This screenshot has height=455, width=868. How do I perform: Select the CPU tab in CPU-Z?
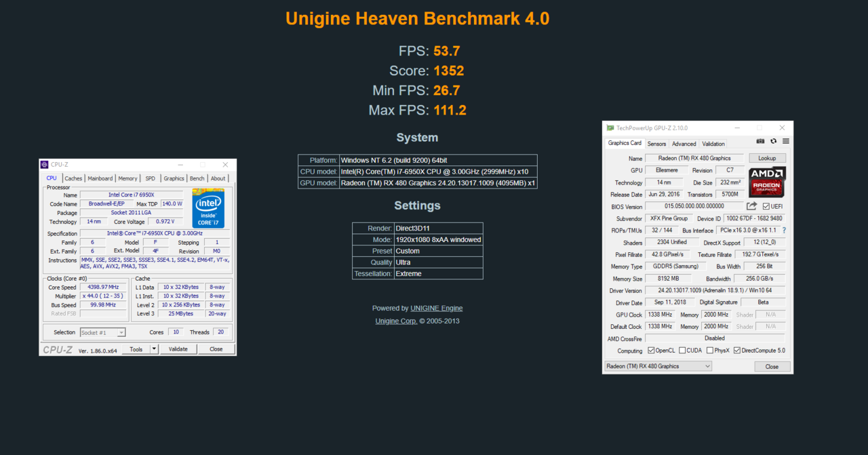pyautogui.click(x=52, y=178)
